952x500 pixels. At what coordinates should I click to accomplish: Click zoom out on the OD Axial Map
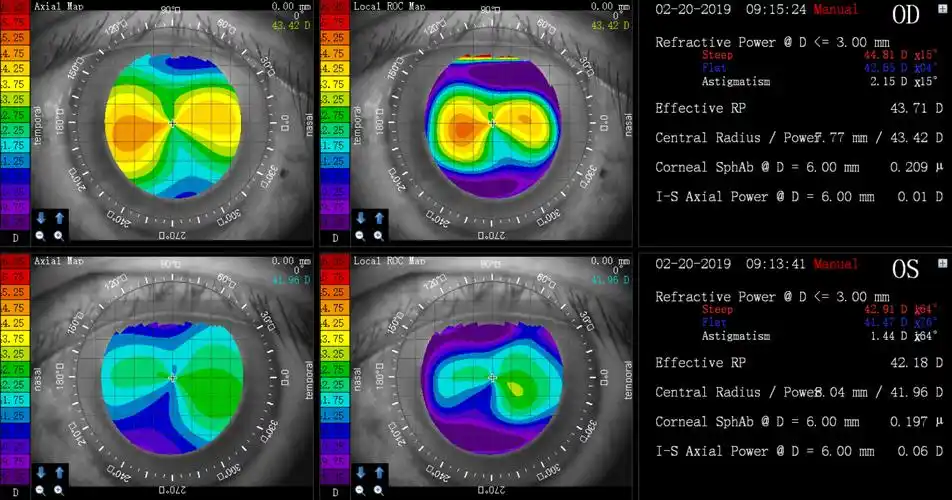[41, 236]
